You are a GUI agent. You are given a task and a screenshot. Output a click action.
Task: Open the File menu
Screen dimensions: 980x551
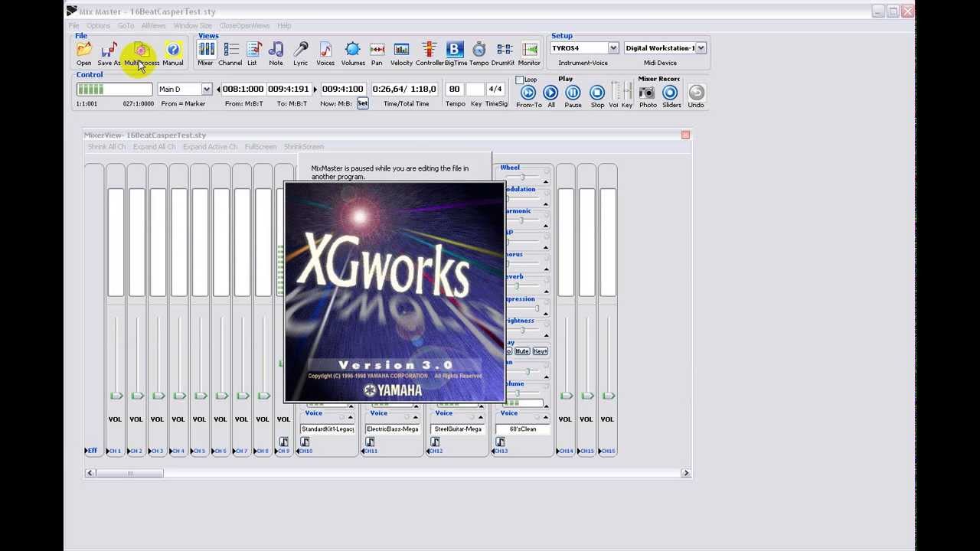click(x=74, y=26)
